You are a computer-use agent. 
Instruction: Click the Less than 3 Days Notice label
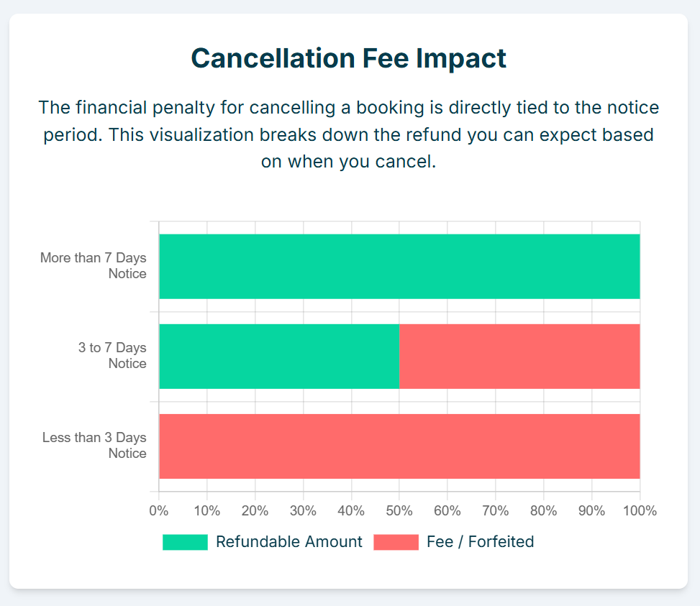coord(94,445)
